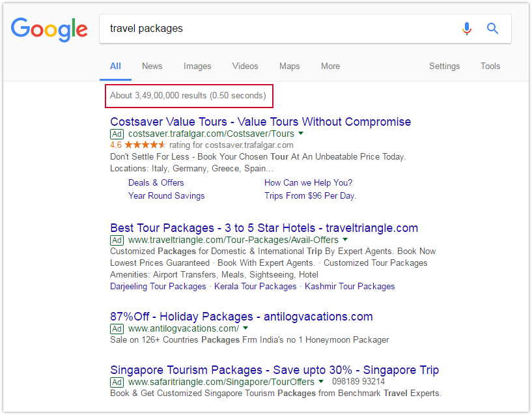
Task: Open Costsaver Value Tours ad headline
Action: (260, 122)
